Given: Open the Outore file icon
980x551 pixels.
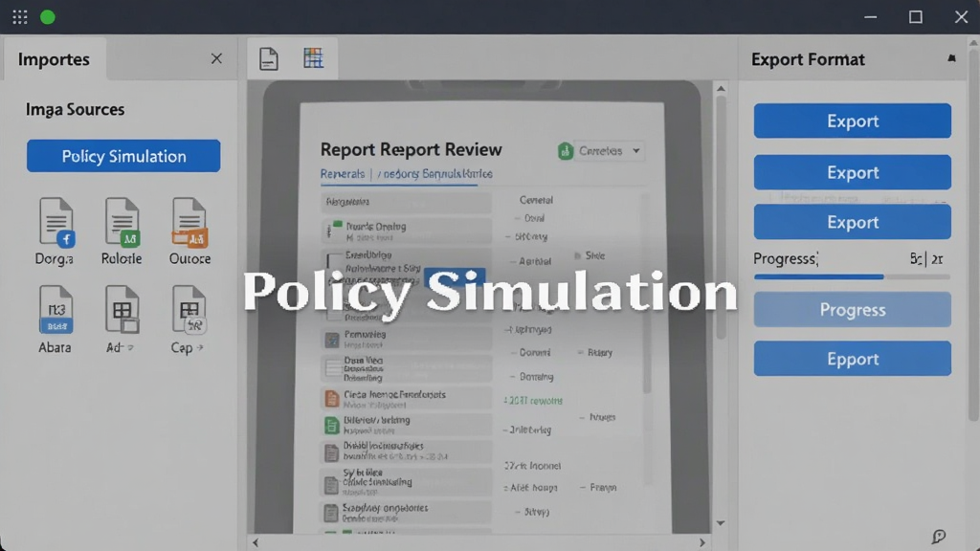Looking at the screenshot, I should (x=189, y=222).
